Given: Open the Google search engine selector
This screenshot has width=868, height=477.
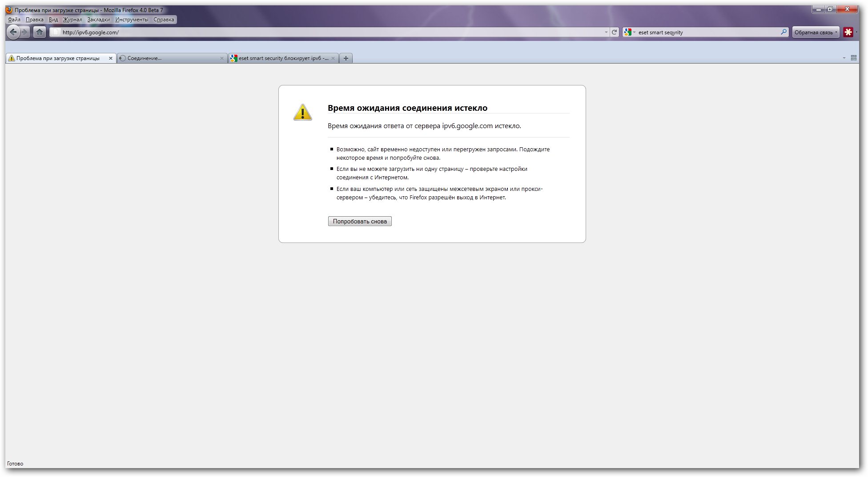Looking at the screenshot, I should [x=629, y=32].
